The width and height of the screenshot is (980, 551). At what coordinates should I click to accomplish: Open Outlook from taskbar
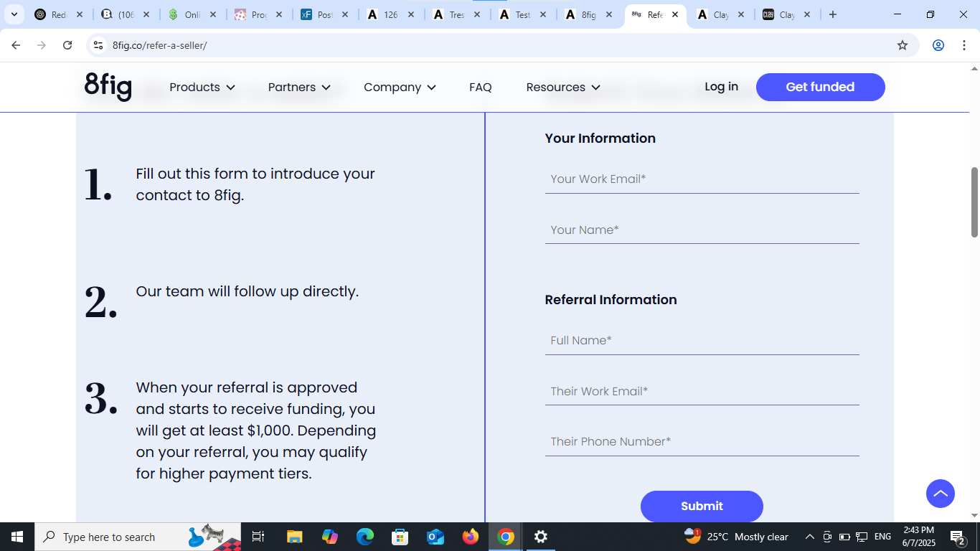(x=435, y=537)
